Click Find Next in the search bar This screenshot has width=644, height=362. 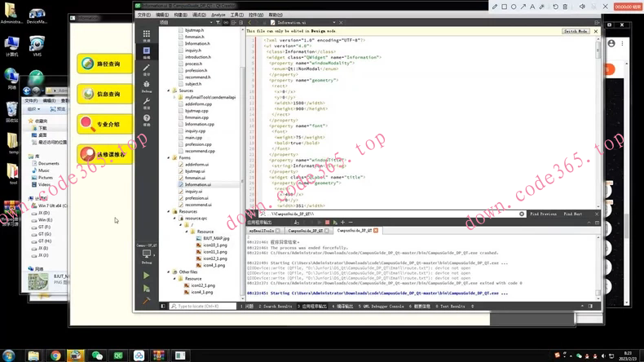(573, 214)
